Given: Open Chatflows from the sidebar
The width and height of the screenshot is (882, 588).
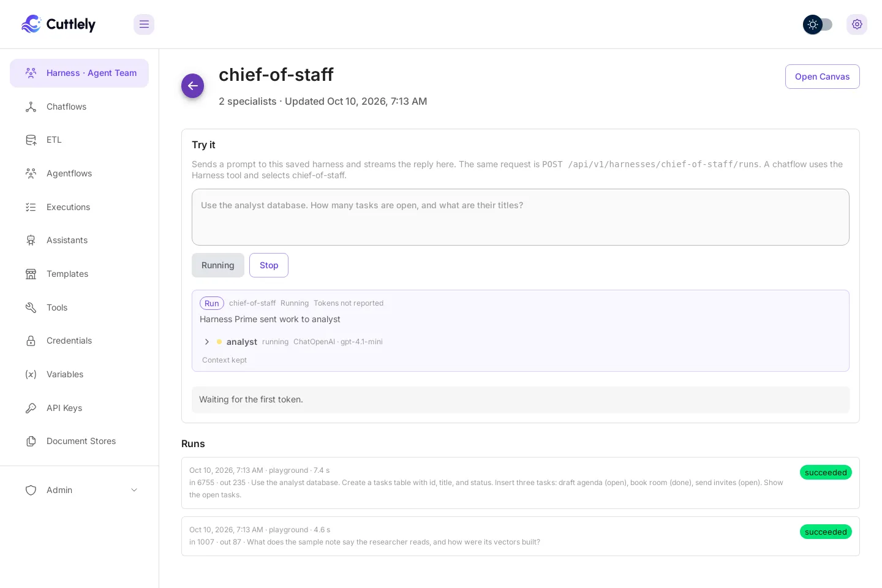Looking at the screenshot, I should click(x=79, y=107).
